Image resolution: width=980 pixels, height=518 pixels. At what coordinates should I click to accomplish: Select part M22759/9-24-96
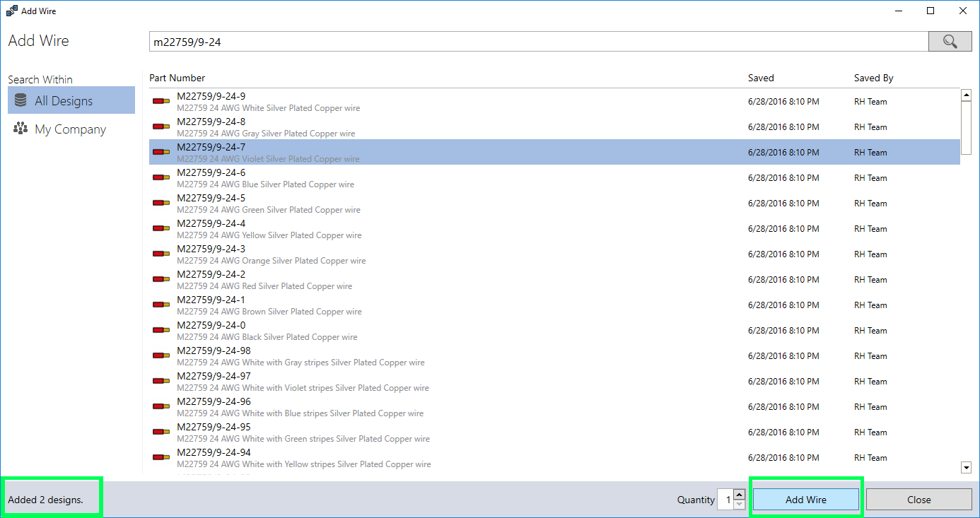554,407
